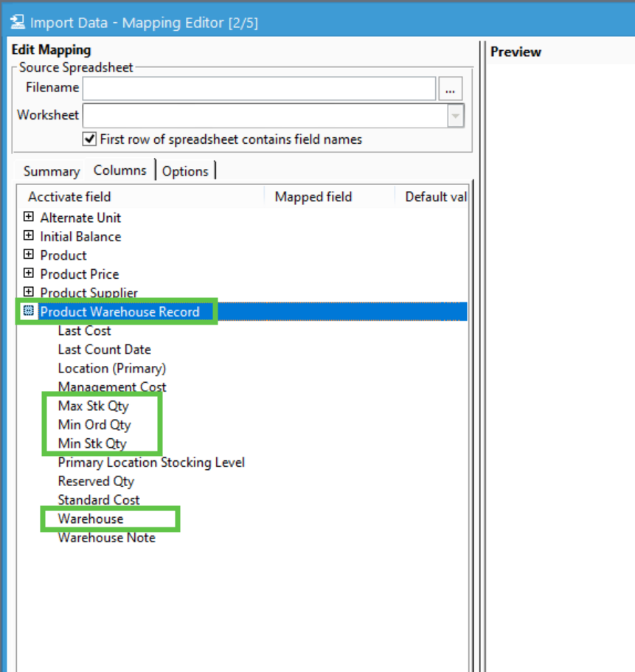Screen dimensions: 635x672
Task: Select the Max Stk Qty field
Action: pos(93,406)
